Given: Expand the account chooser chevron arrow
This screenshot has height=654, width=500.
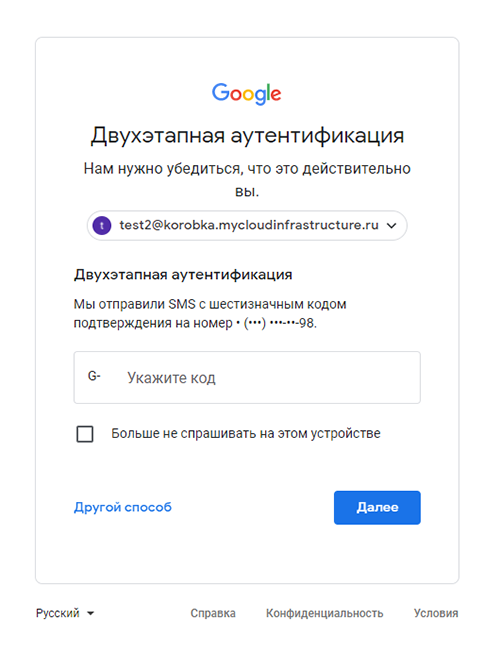Looking at the screenshot, I should pos(391,226).
